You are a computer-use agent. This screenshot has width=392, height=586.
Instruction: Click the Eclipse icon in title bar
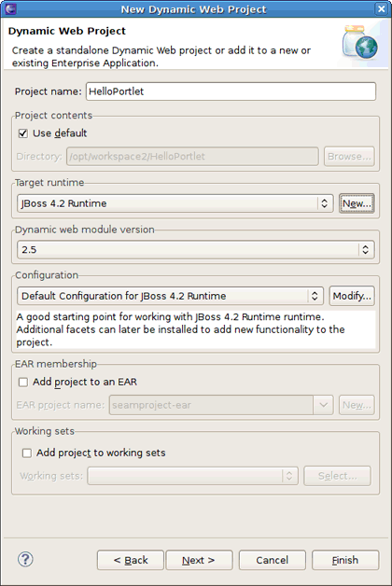coord(11,8)
